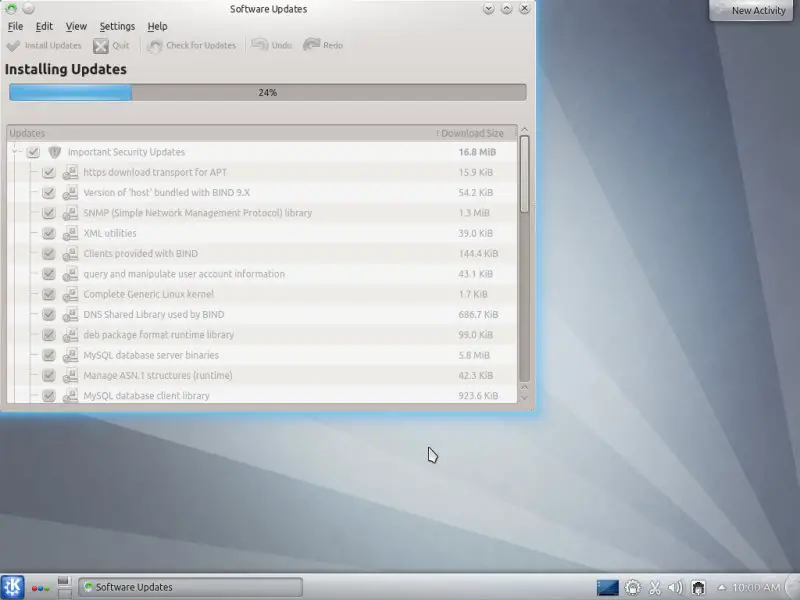Show hidden system tray icons arrow
The image size is (800, 600).
point(721,587)
